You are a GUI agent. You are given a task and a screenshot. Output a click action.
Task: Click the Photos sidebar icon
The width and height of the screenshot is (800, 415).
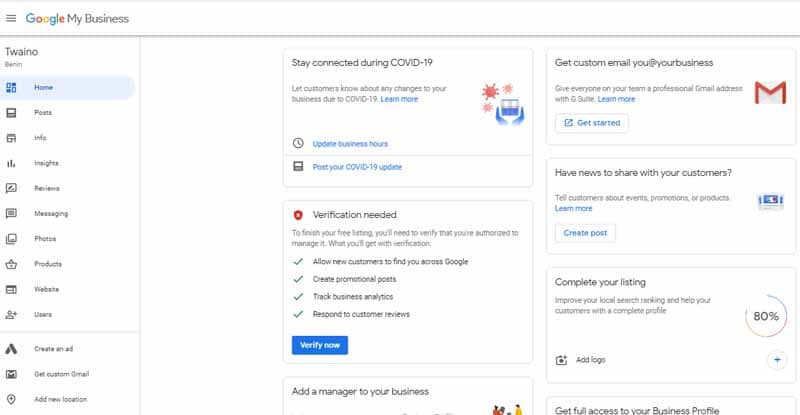coord(11,239)
